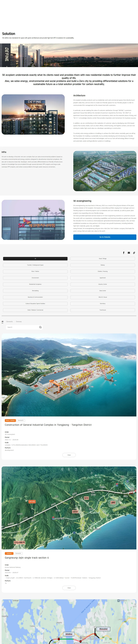Filter by Villa & O. House
This screenshot has height=644, width=138.
(103, 297)
